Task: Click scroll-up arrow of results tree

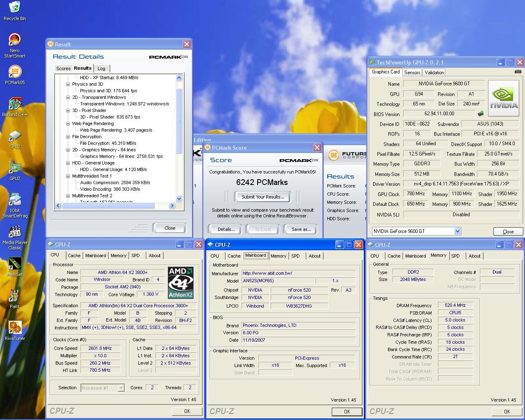Action: [179, 78]
